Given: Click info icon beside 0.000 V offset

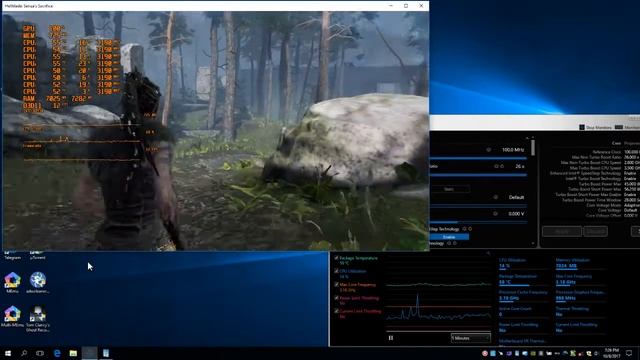Looking at the screenshot, I should point(496,213).
